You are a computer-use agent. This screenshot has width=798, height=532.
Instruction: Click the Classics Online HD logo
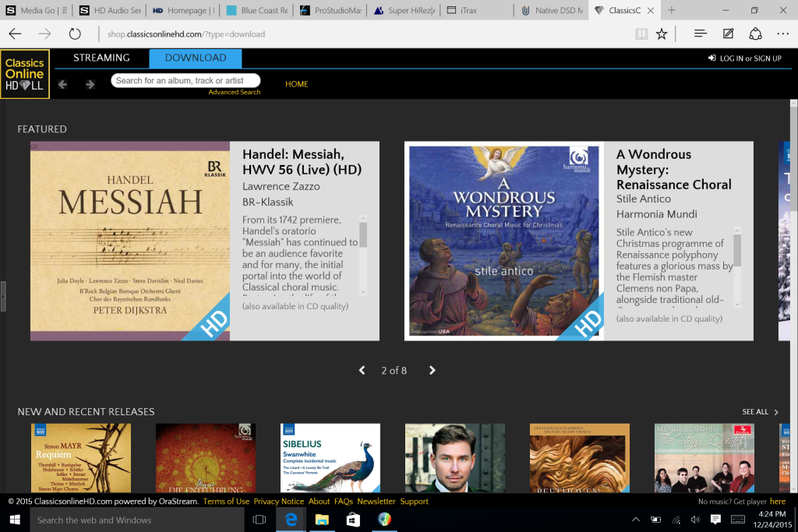[x=25, y=74]
